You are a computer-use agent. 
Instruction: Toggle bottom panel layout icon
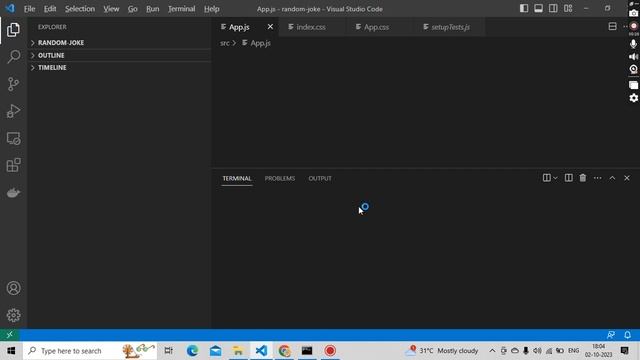pyautogui.click(x=538, y=9)
